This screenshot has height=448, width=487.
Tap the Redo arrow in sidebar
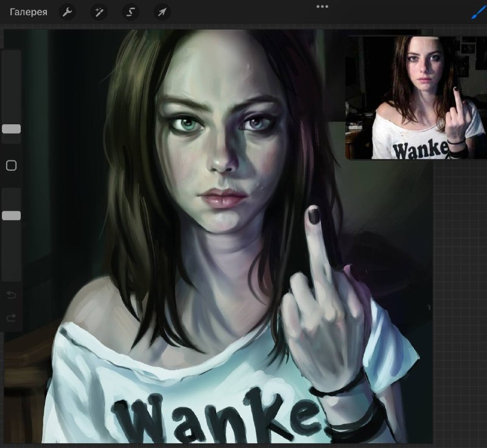(11, 318)
